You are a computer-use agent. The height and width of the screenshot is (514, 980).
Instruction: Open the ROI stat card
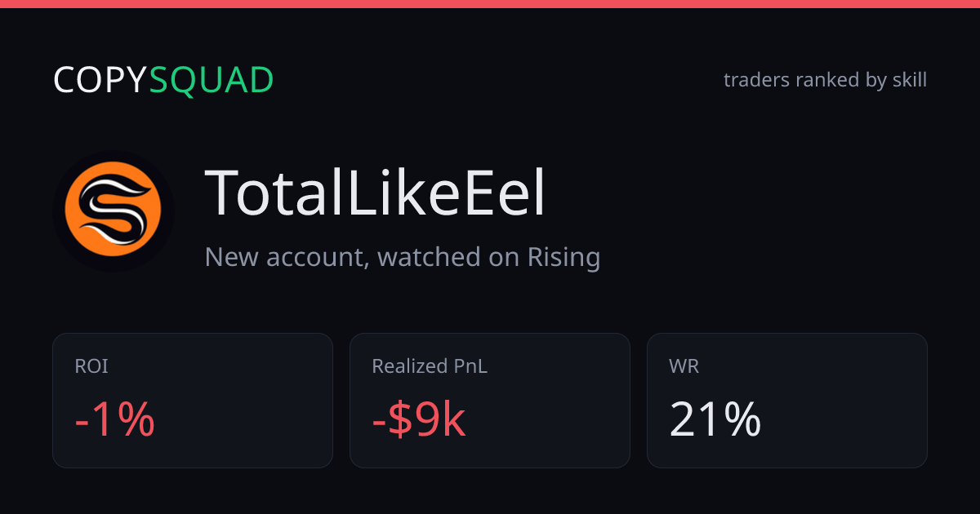pyautogui.click(x=193, y=401)
